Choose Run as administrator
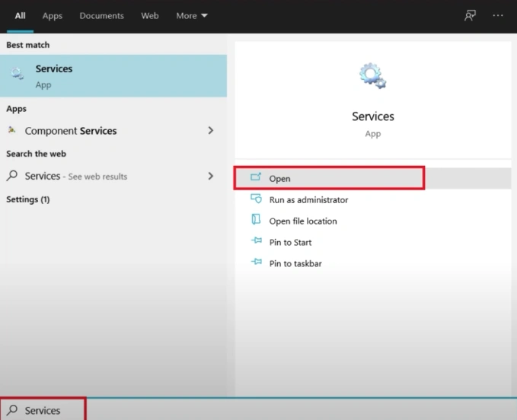 click(373, 199)
